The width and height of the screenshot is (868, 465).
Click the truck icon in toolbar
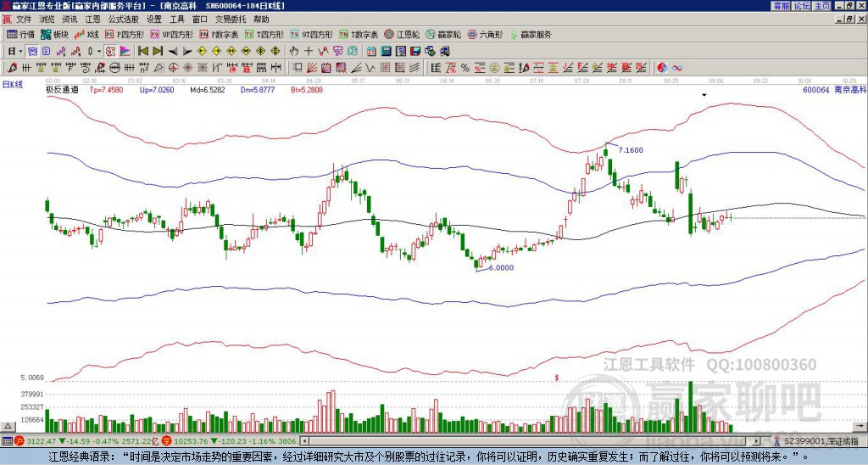(x=444, y=52)
